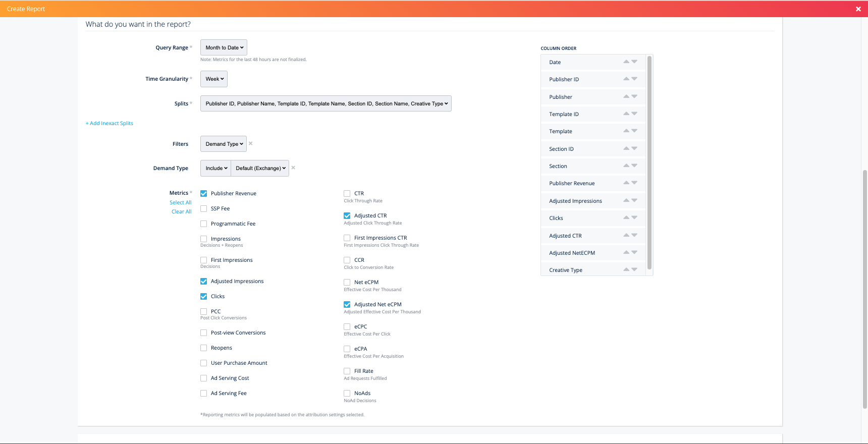Toggle the Net eCPM checkbox

347,283
